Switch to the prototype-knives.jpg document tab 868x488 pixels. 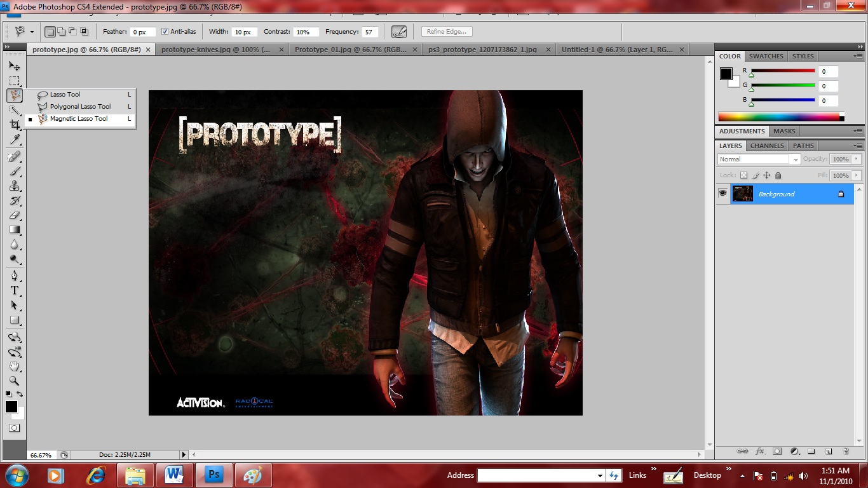tap(222, 49)
